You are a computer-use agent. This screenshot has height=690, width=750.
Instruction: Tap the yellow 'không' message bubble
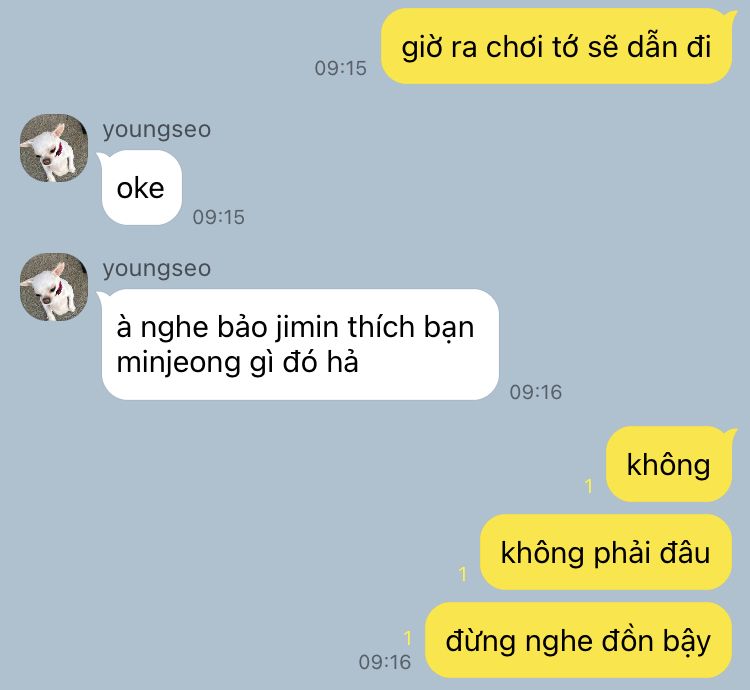coord(670,464)
